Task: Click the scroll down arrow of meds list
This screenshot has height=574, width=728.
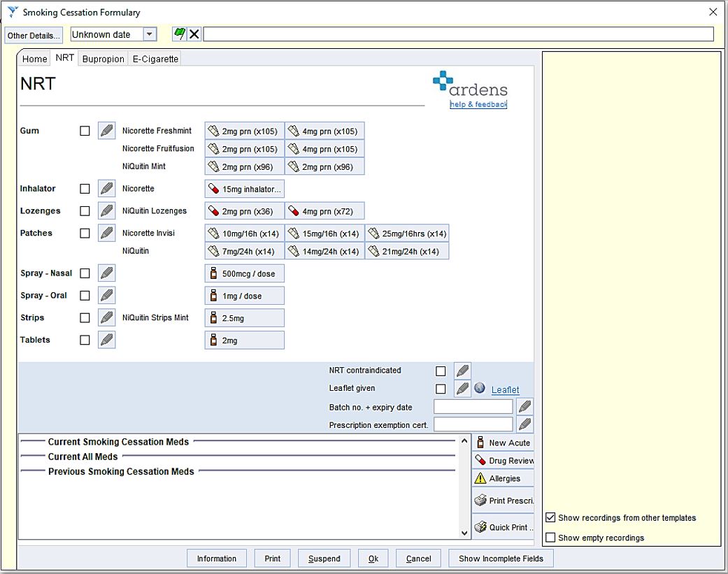Action: 464,533
